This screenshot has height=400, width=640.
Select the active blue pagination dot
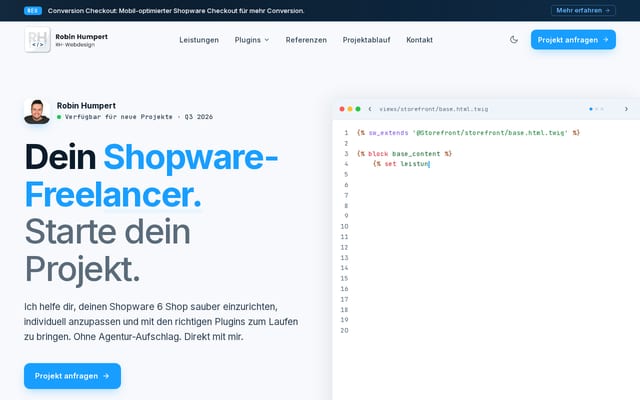pyautogui.click(x=591, y=109)
